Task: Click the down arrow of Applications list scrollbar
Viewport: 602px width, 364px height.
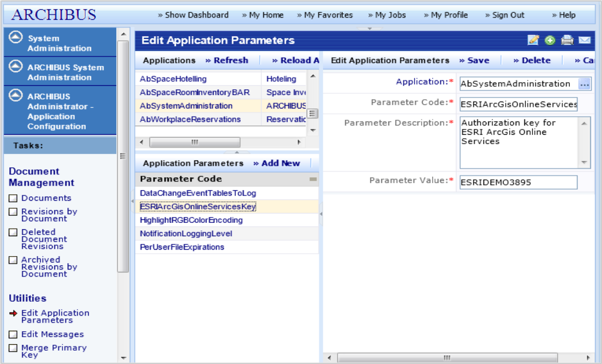Action: click(313, 131)
